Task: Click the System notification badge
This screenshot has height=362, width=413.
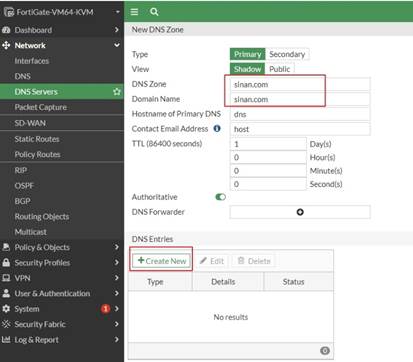Action: (x=105, y=309)
